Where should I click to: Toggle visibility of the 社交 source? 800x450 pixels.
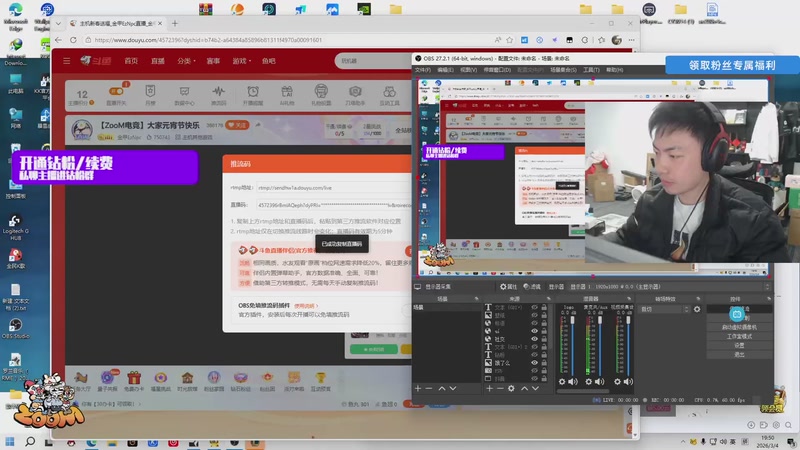coord(534,339)
